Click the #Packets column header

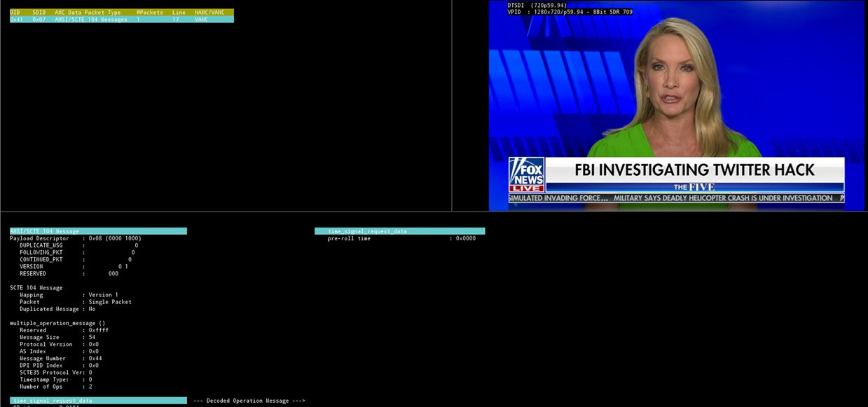point(149,12)
